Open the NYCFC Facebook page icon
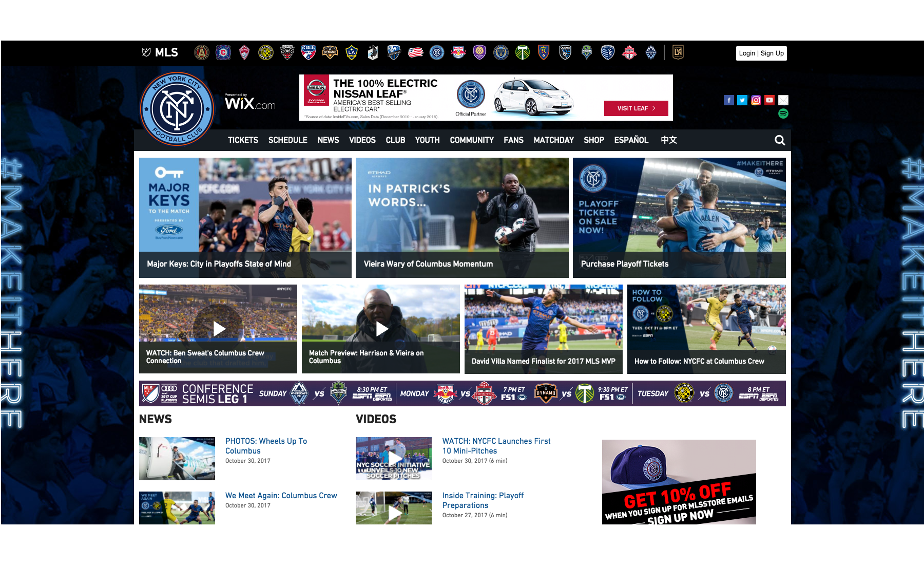The image size is (924, 565). pyautogui.click(x=729, y=100)
